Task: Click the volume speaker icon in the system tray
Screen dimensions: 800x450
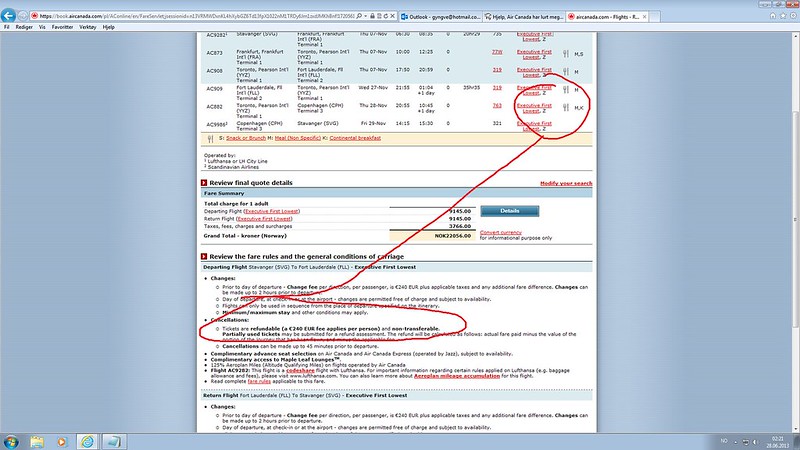Action: [755, 442]
